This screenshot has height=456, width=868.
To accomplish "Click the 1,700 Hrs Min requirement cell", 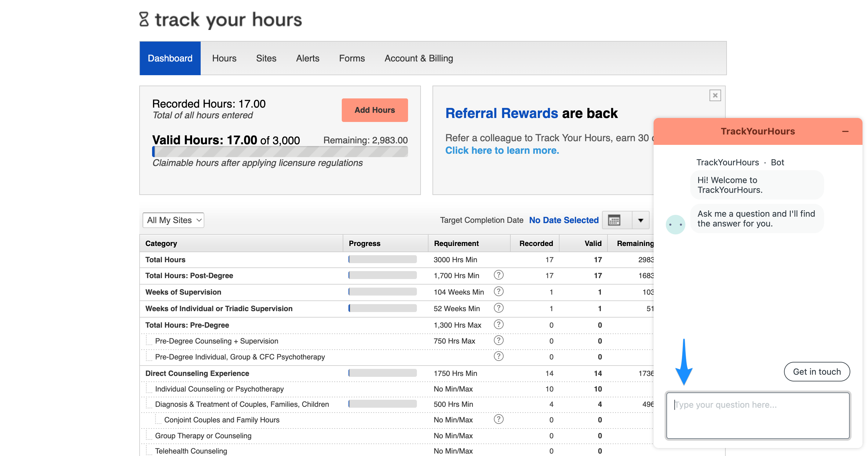I will pos(456,276).
